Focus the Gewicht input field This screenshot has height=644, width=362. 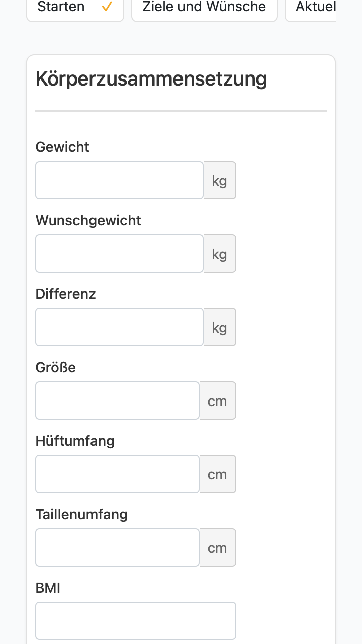pyautogui.click(x=119, y=180)
